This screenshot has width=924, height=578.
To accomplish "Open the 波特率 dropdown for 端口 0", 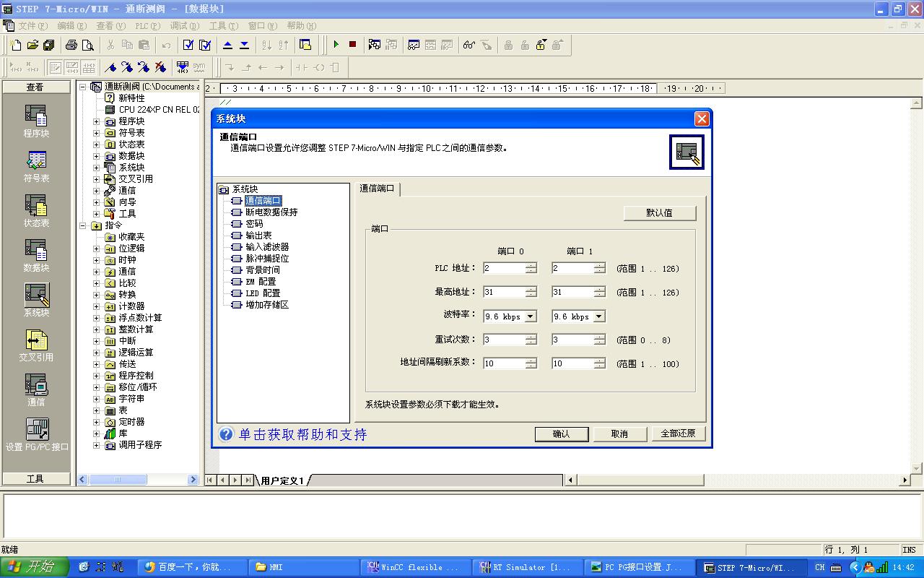I will click(x=531, y=316).
